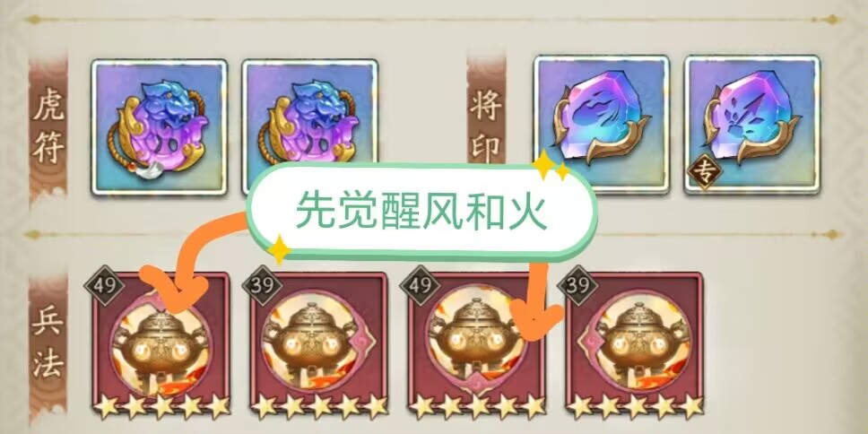Tap the 先觉醒风和火 hint bubble

tap(422, 212)
